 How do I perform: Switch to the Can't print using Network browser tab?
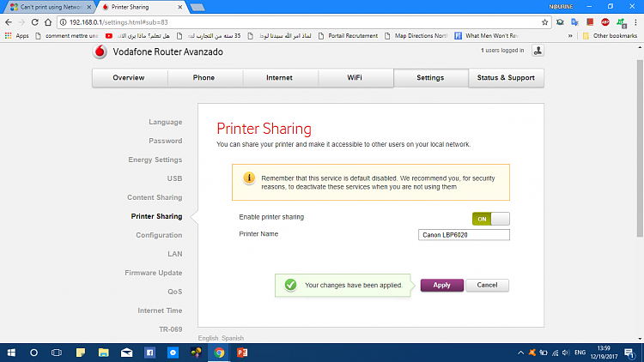point(51,7)
